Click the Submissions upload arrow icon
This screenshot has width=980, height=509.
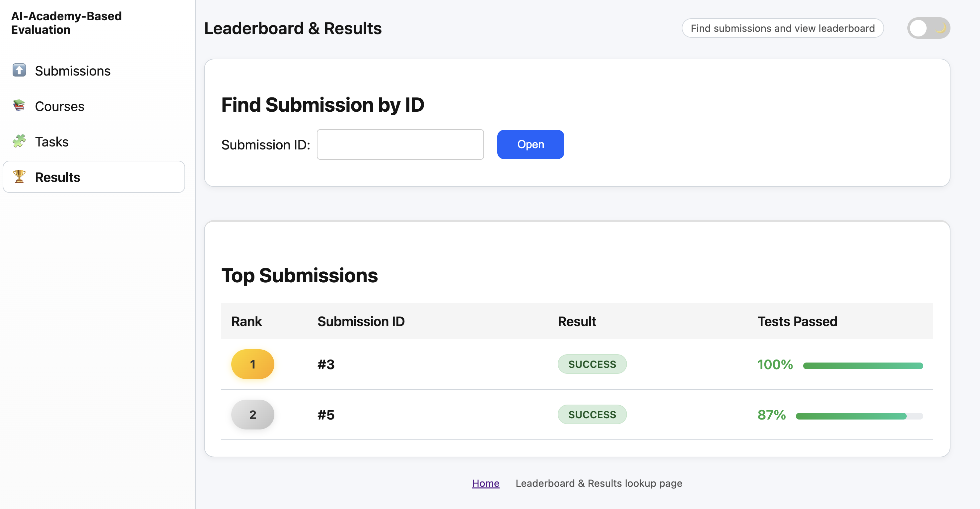[19, 70]
